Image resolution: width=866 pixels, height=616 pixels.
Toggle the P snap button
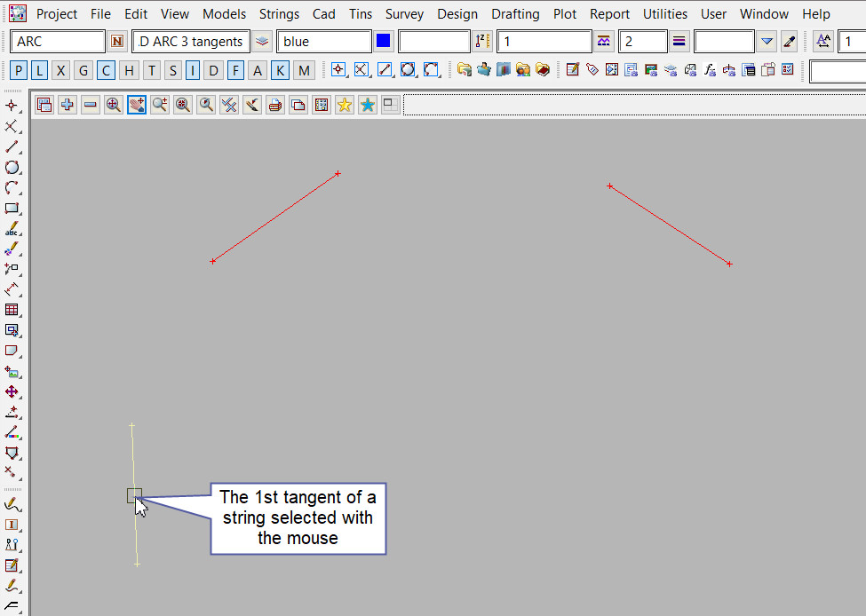(19, 70)
